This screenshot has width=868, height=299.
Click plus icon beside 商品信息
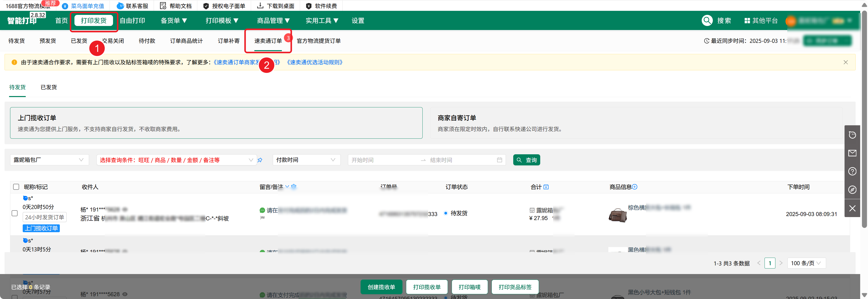pos(635,187)
